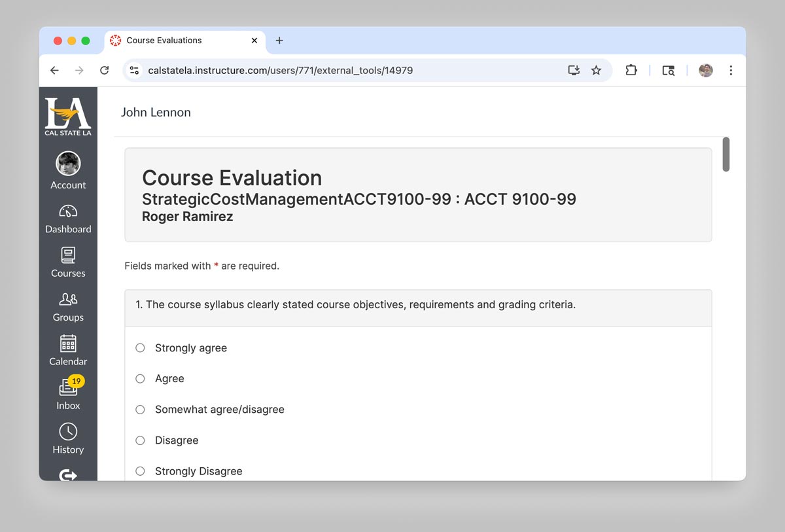Open Chrome's three-dot menu
The image size is (785, 532).
coord(731,70)
